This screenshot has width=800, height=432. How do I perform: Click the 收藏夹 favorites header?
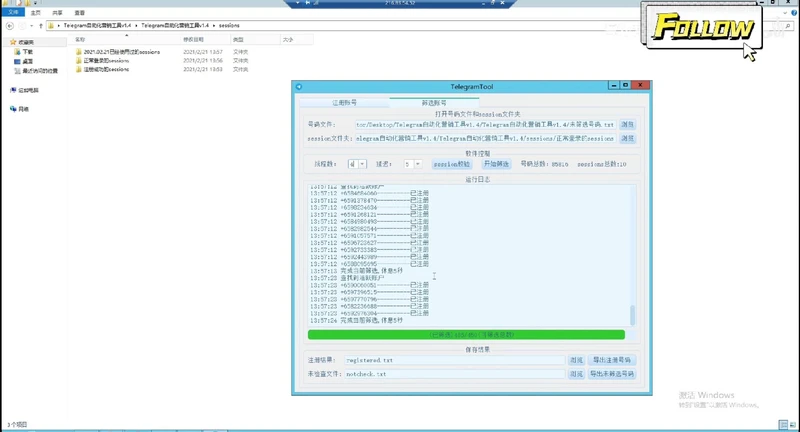click(x=22, y=42)
